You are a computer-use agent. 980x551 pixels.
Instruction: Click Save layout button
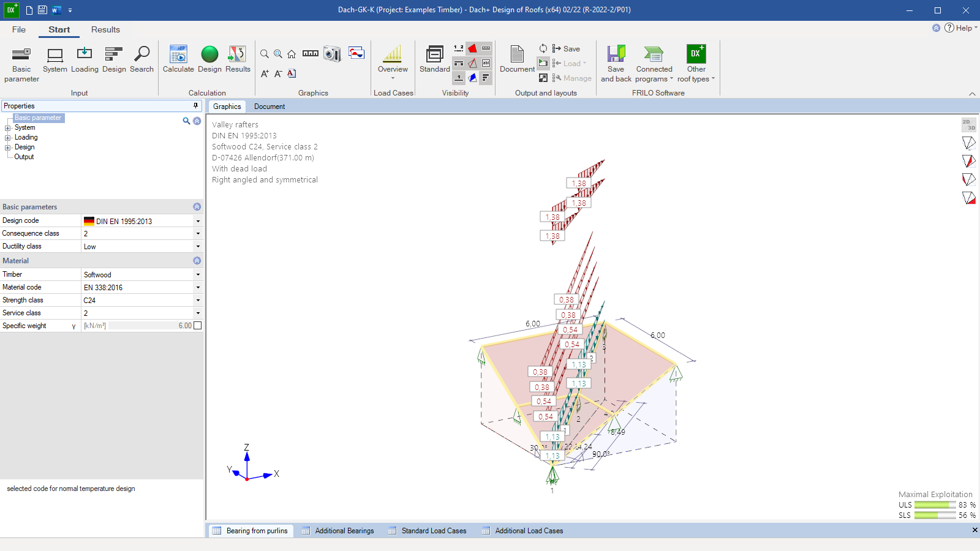click(566, 48)
